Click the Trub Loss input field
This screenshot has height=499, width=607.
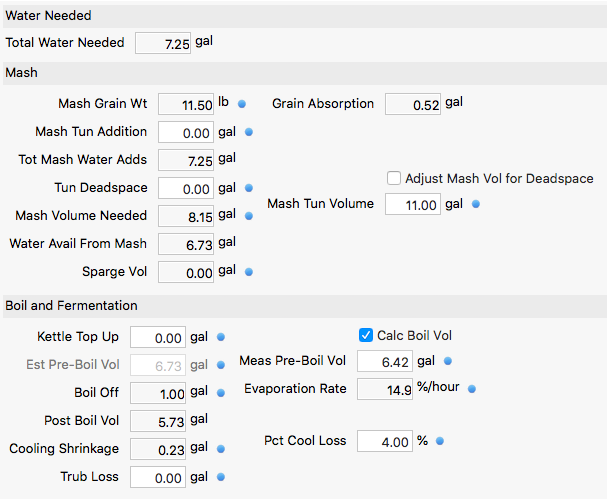(158, 477)
